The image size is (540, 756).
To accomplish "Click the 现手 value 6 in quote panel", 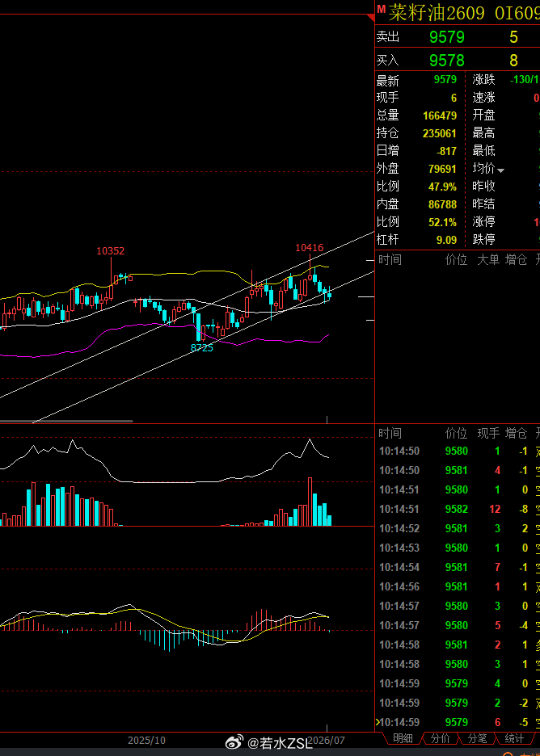I will [454, 98].
